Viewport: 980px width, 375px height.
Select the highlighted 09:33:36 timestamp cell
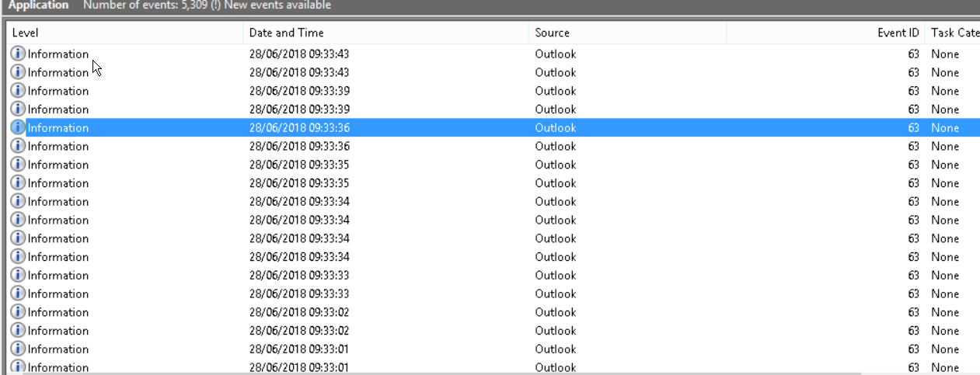pyautogui.click(x=299, y=127)
